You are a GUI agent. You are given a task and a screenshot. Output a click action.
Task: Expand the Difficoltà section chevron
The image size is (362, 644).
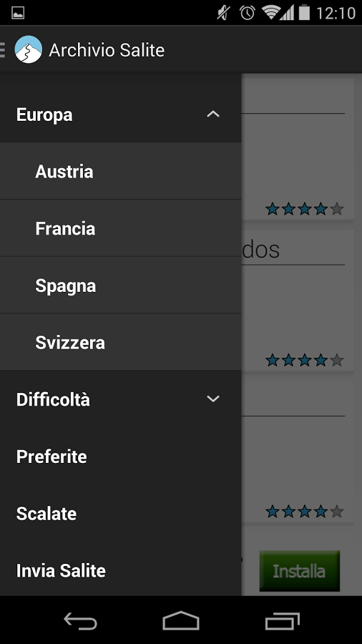pos(213,399)
